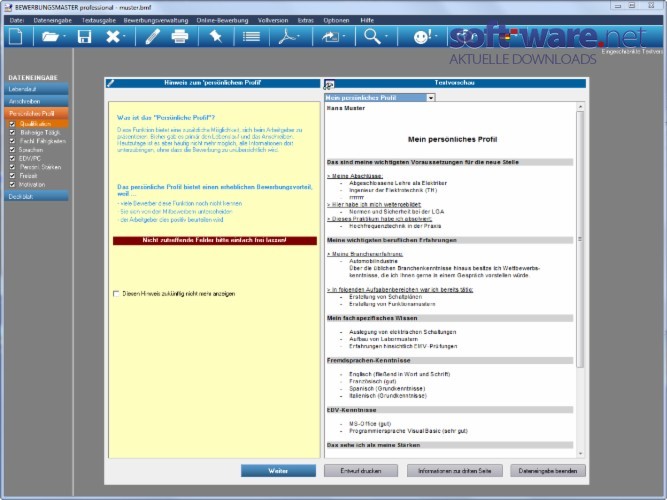
Task: Open the Extras menu
Action: point(305,20)
